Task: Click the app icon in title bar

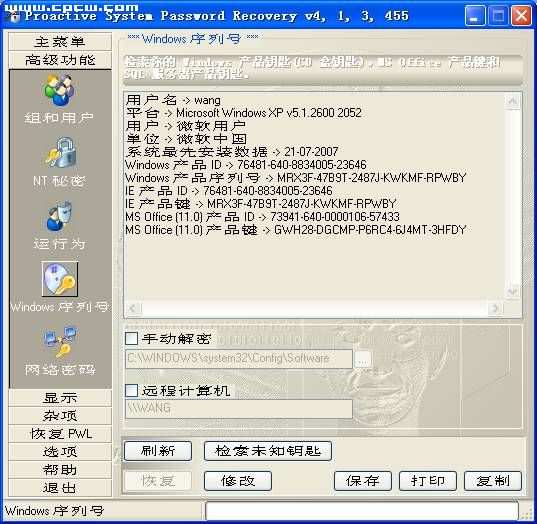Action: [x=14, y=16]
